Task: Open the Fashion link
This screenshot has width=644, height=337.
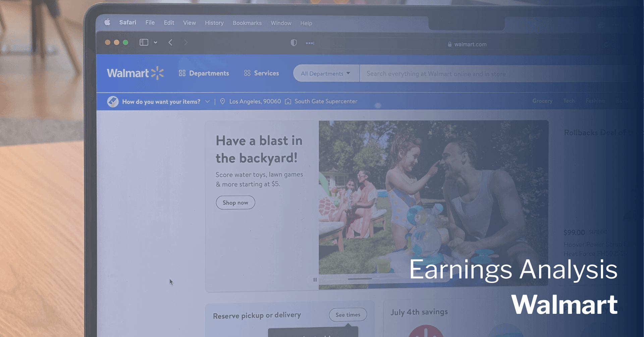Action: click(x=595, y=101)
